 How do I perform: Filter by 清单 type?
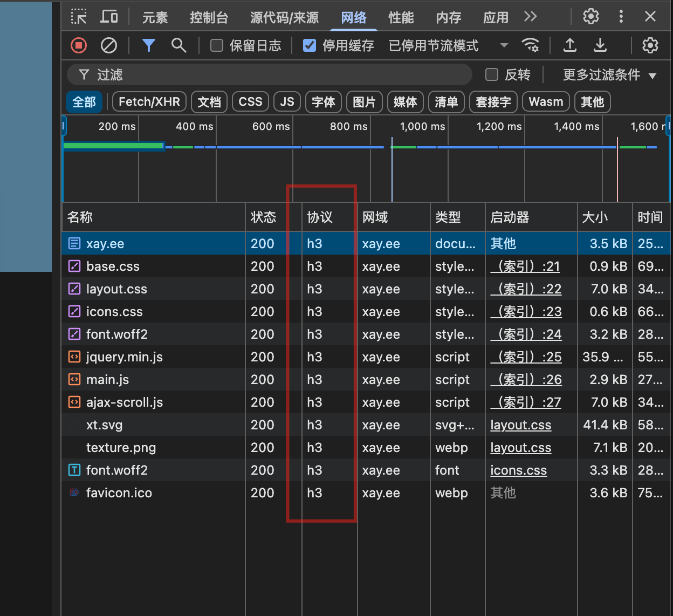point(447,102)
